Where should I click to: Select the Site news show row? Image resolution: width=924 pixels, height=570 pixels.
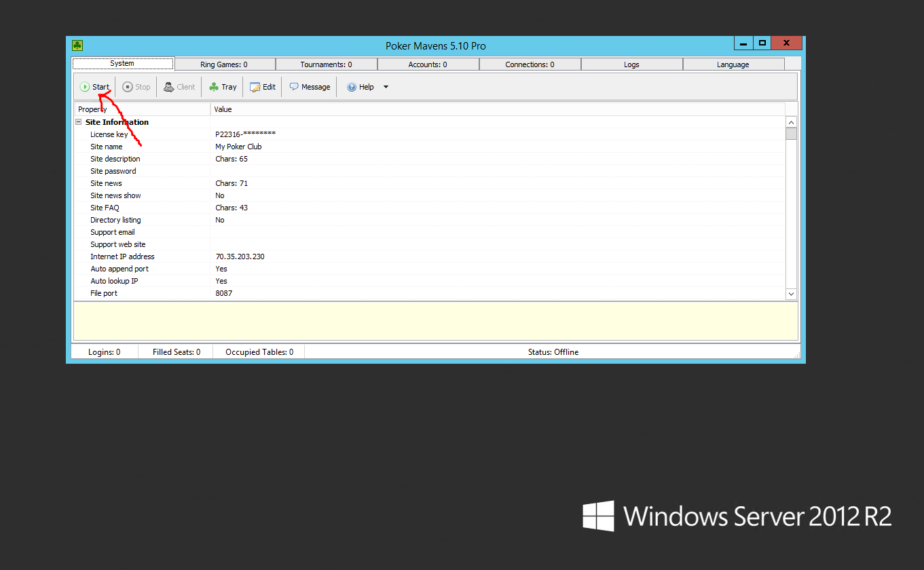[x=430, y=195]
